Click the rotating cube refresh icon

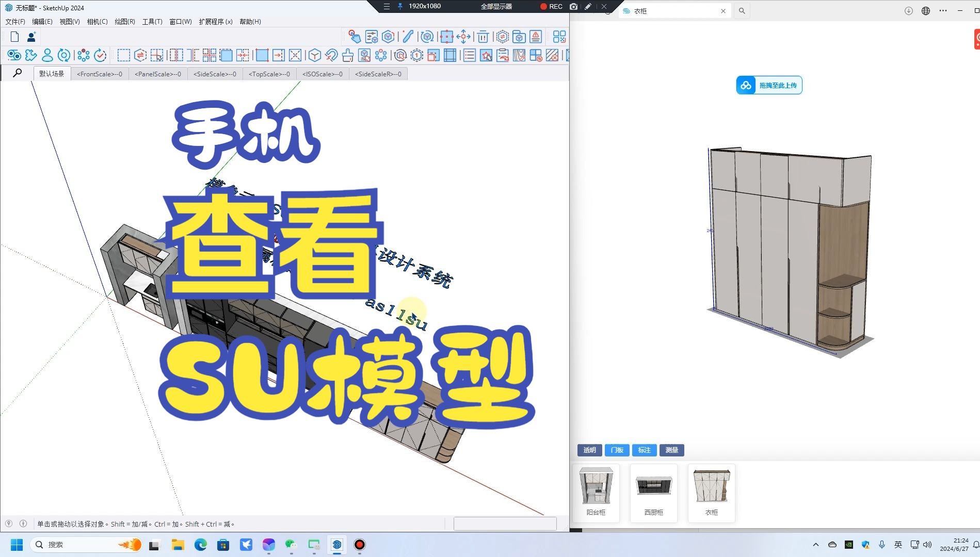click(x=426, y=37)
